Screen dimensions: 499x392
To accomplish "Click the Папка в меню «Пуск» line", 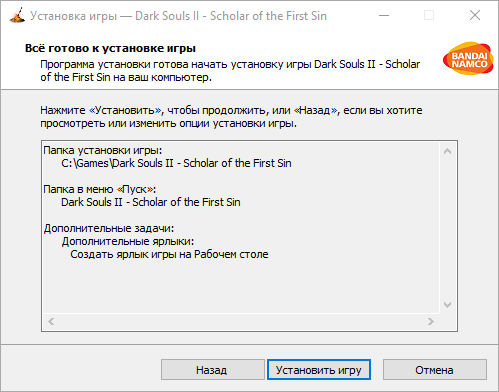I will point(100,189).
